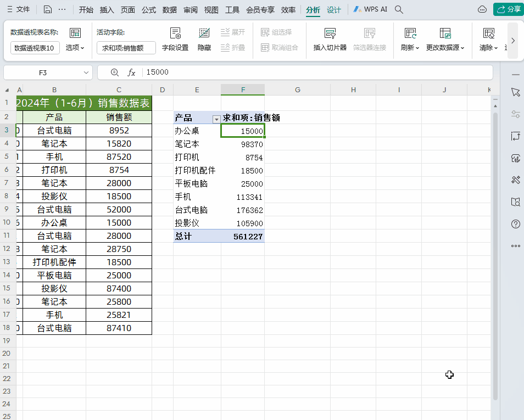
Task: Open the 产品 pivot filter dropdown
Action: point(216,119)
